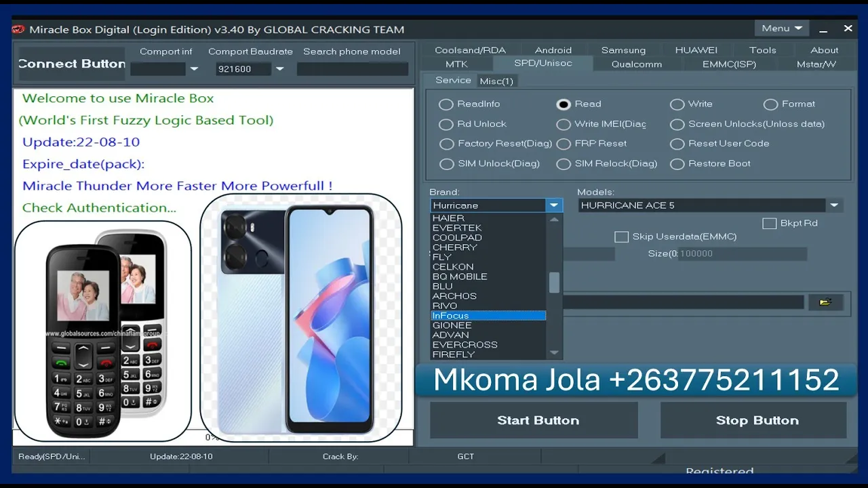Click the Stop Button
Image resolution: width=868 pixels, height=488 pixels.
753,420
